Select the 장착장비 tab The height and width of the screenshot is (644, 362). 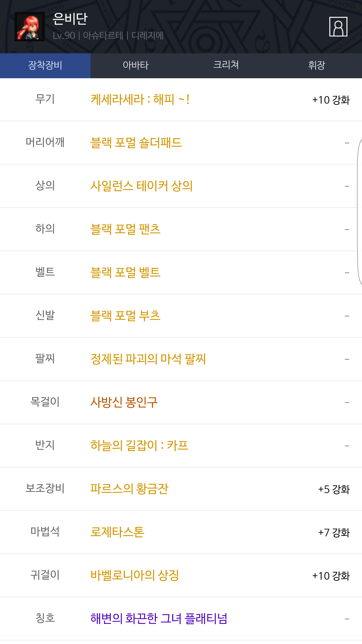pyautogui.click(x=45, y=65)
